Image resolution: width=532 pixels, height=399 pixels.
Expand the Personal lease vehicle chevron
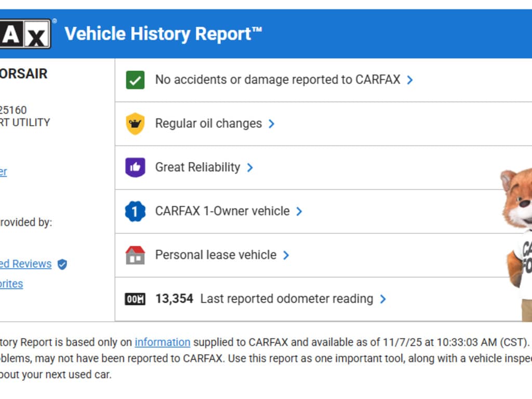[286, 255]
